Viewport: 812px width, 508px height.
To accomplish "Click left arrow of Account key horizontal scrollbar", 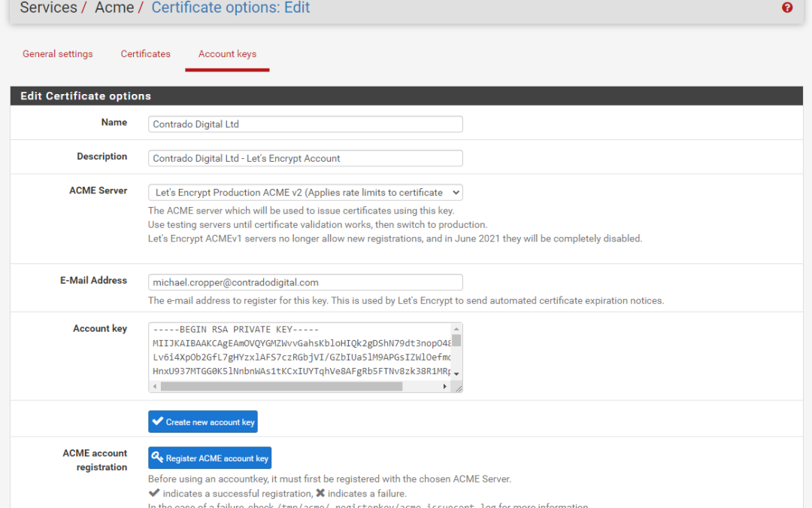I will 155,387.
